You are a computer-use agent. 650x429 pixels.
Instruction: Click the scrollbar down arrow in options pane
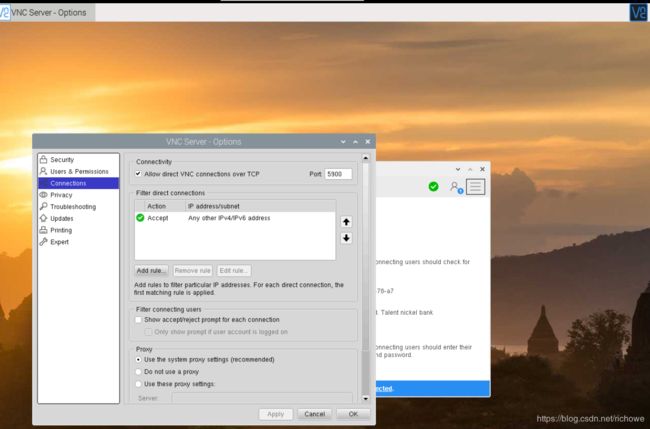click(x=366, y=399)
